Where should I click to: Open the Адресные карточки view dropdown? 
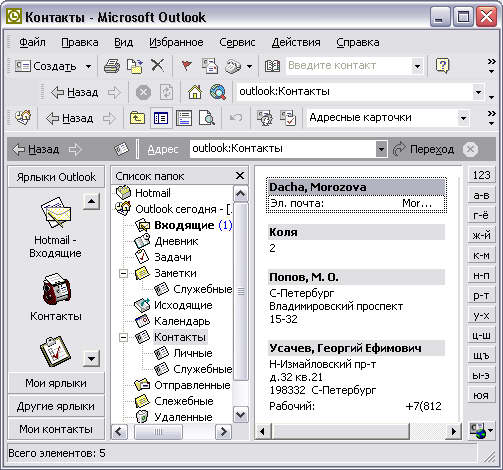coord(463,118)
